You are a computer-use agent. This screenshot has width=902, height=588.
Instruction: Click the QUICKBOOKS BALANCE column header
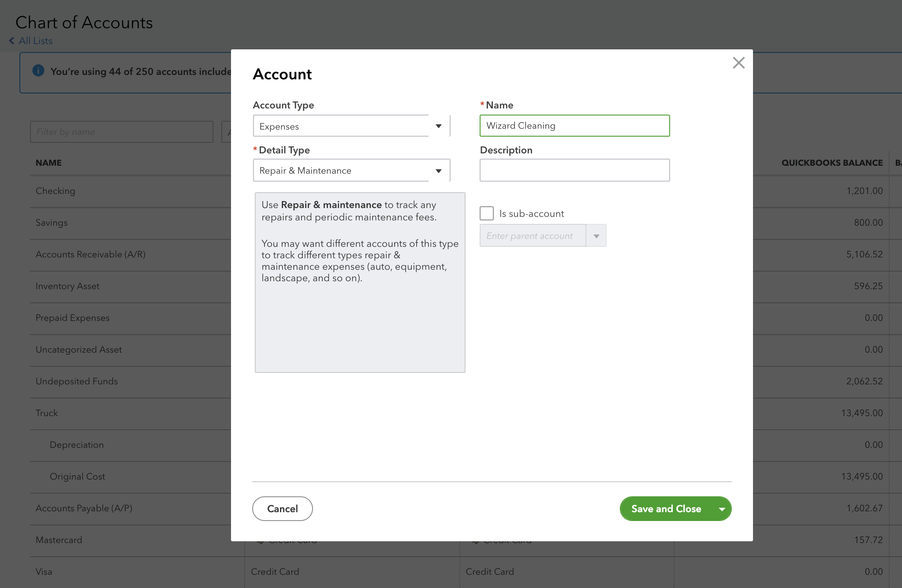(x=832, y=163)
